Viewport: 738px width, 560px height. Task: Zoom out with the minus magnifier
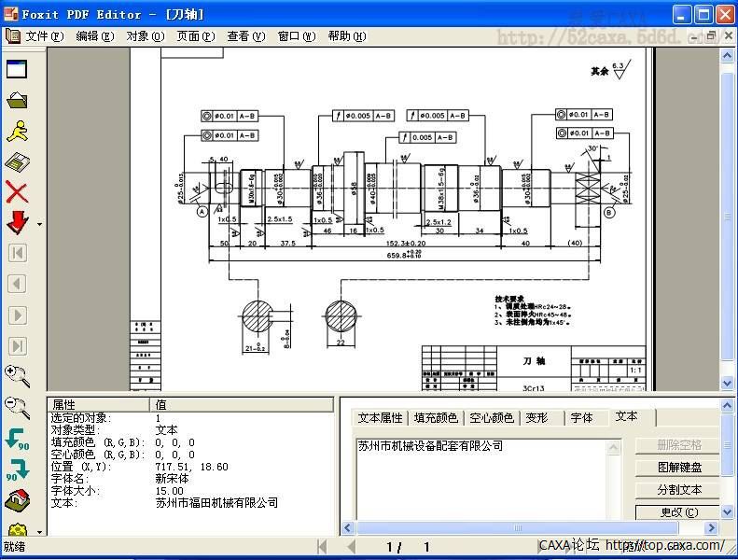17,408
